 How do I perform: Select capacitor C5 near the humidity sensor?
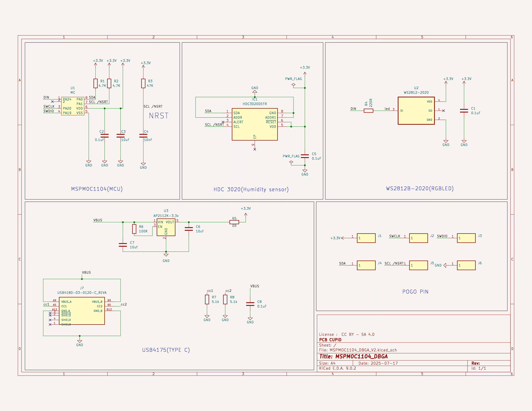[x=305, y=156]
